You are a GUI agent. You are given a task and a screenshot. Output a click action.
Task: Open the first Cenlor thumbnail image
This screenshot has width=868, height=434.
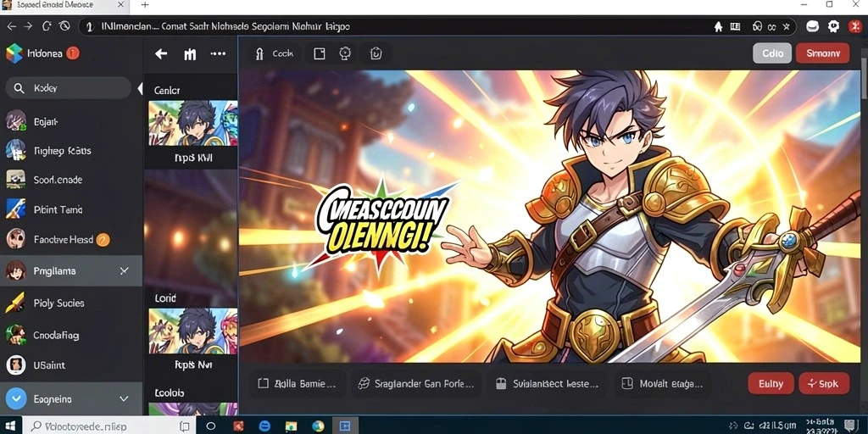192,123
